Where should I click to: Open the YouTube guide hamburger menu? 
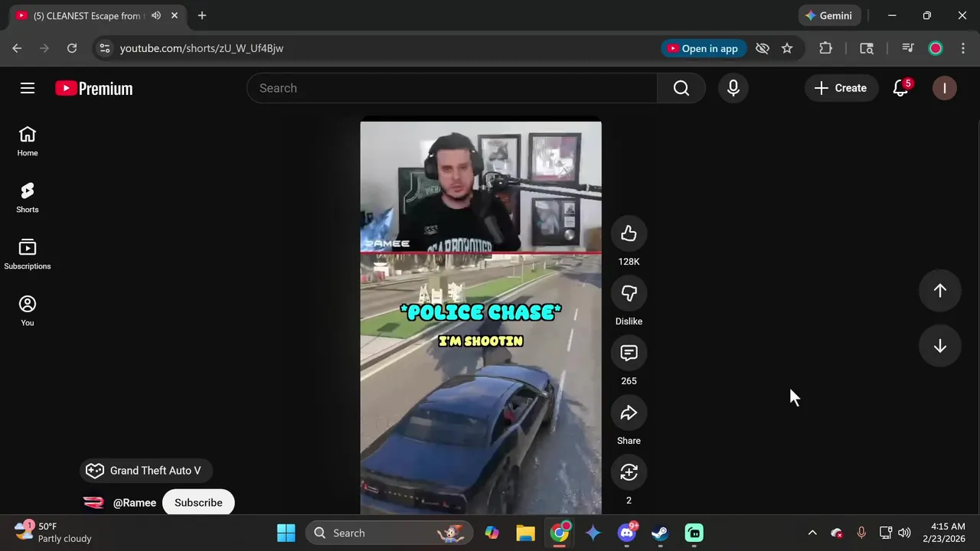(28, 88)
